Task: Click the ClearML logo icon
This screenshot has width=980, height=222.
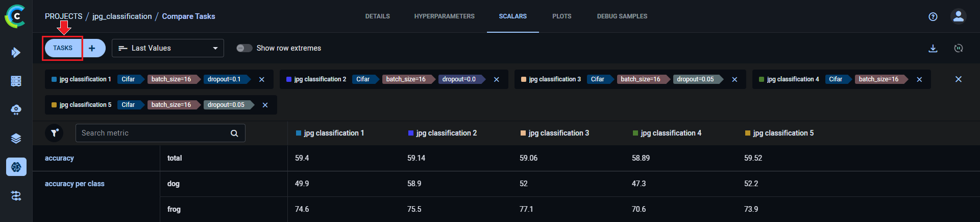Action: 15,16
